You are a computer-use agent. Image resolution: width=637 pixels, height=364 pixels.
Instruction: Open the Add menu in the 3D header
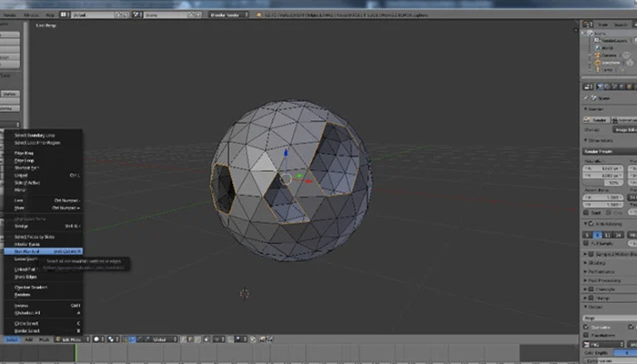click(x=28, y=339)
